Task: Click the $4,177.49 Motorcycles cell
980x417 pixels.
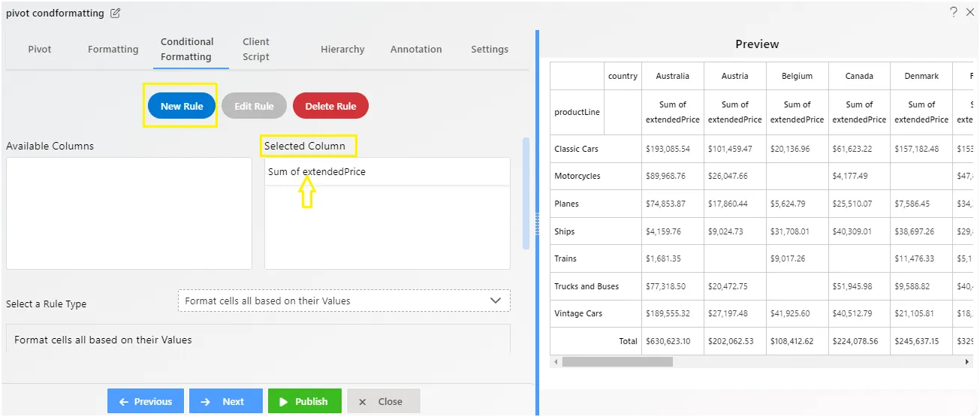Action: 859,176
